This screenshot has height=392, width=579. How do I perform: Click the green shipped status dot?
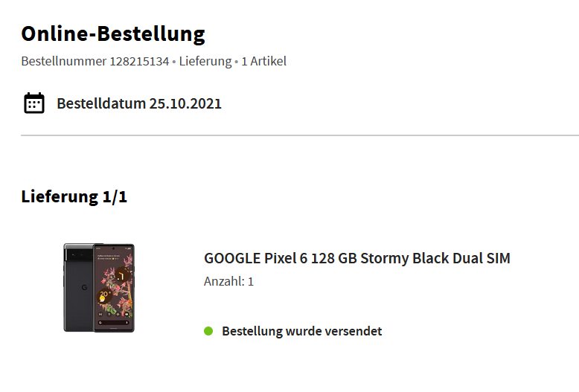208,331
